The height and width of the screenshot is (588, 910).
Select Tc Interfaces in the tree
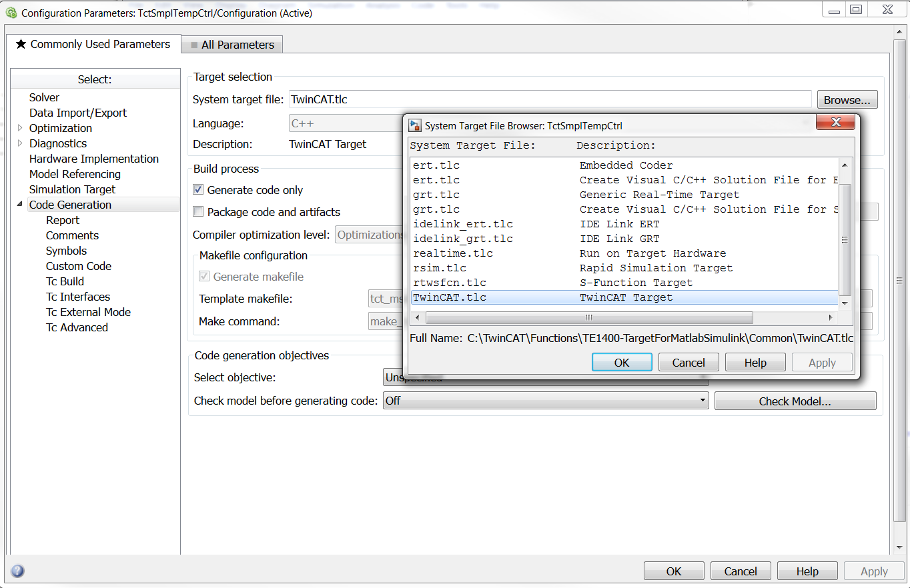point(78,297)
